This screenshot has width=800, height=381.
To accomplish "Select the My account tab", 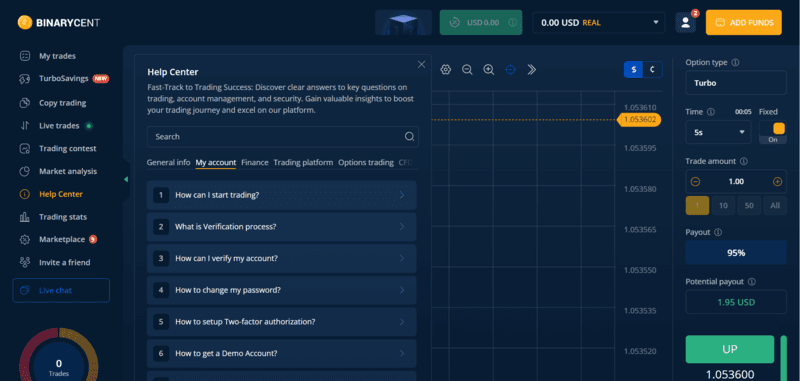I will 216,163.
